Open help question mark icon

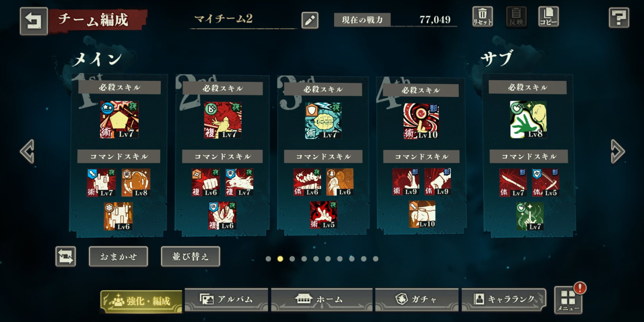click(x=619, y=18)
